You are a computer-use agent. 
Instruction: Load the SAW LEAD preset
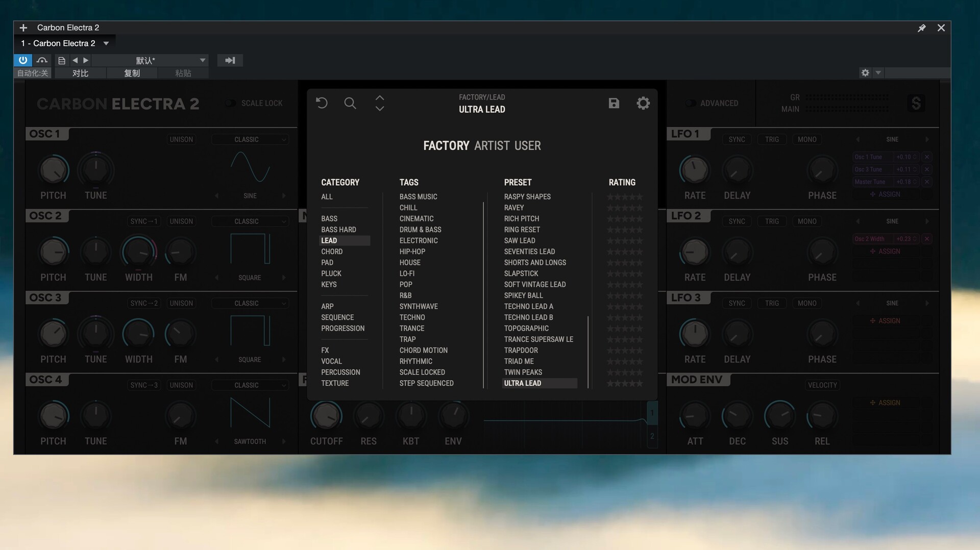(520, 241)
